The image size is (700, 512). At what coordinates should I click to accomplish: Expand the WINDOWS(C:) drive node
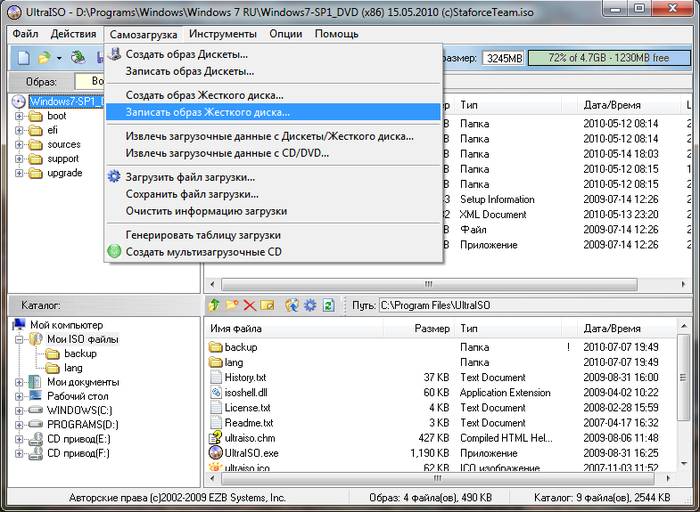(19, 410)
